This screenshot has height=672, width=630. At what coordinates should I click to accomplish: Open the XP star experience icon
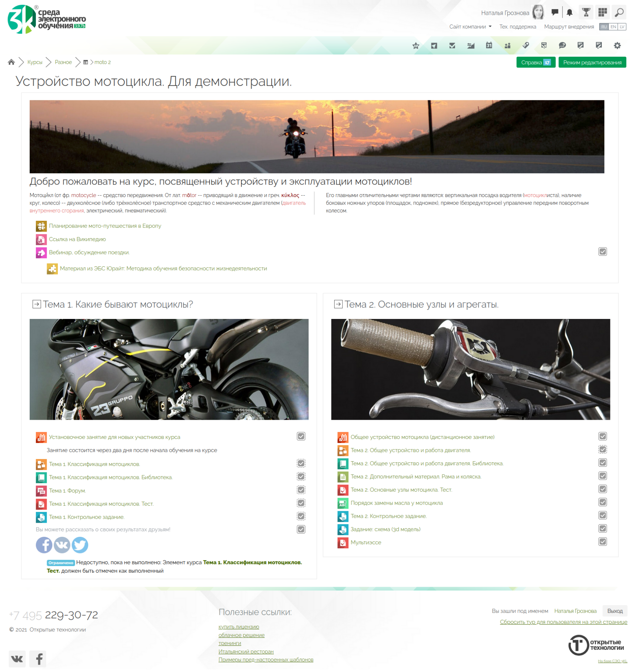pyautogui.click(x=416, y=46)
